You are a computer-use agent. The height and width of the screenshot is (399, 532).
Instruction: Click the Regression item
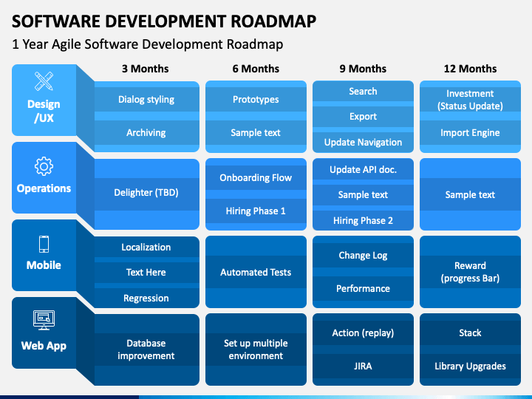(146, 299)
